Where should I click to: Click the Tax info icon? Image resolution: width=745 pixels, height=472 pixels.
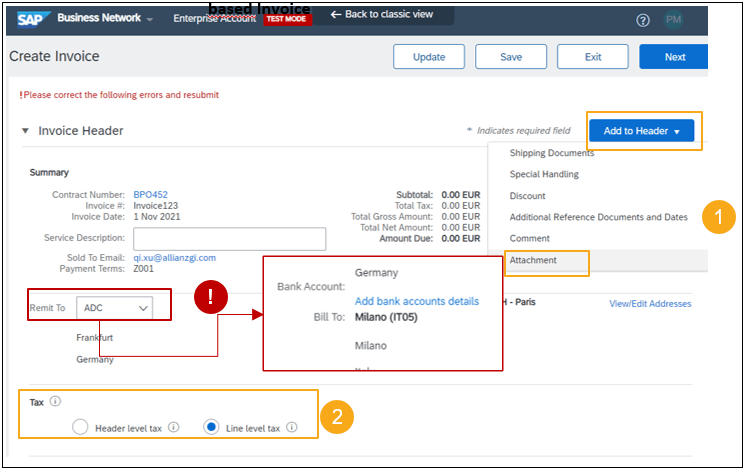[56, 401]
